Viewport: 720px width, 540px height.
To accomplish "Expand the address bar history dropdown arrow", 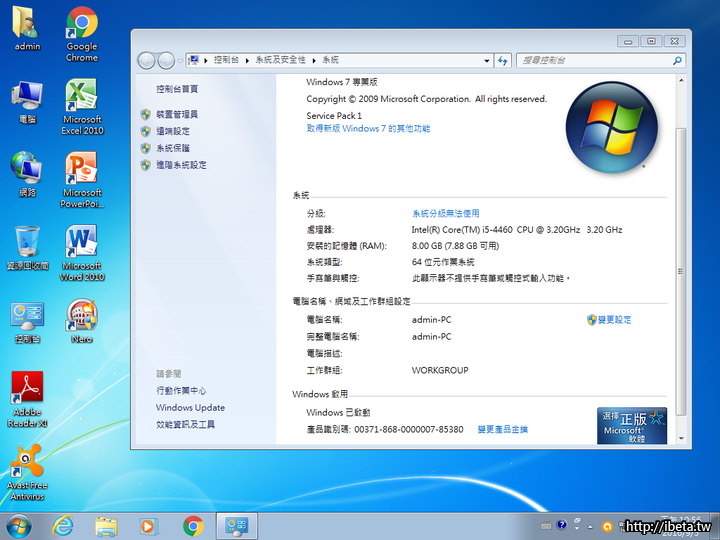I will pyautogui.click(x=487, y=60).
